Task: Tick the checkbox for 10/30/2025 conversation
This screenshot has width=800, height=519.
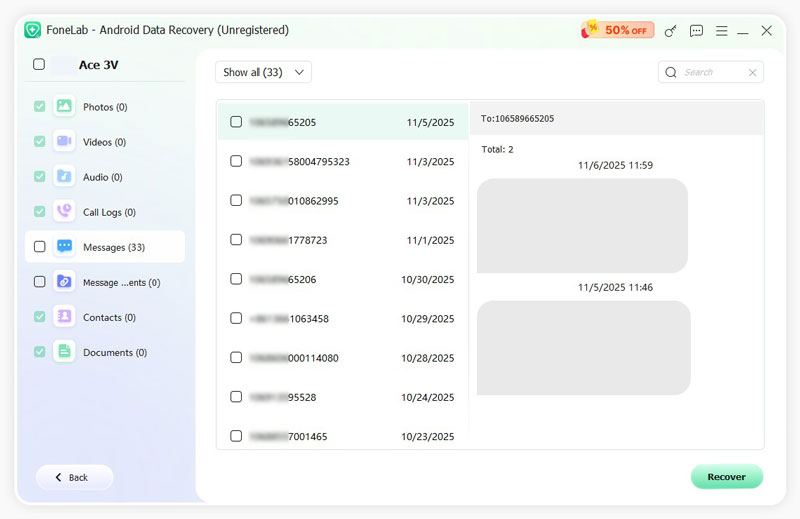Action: click(x=236, y=279)
